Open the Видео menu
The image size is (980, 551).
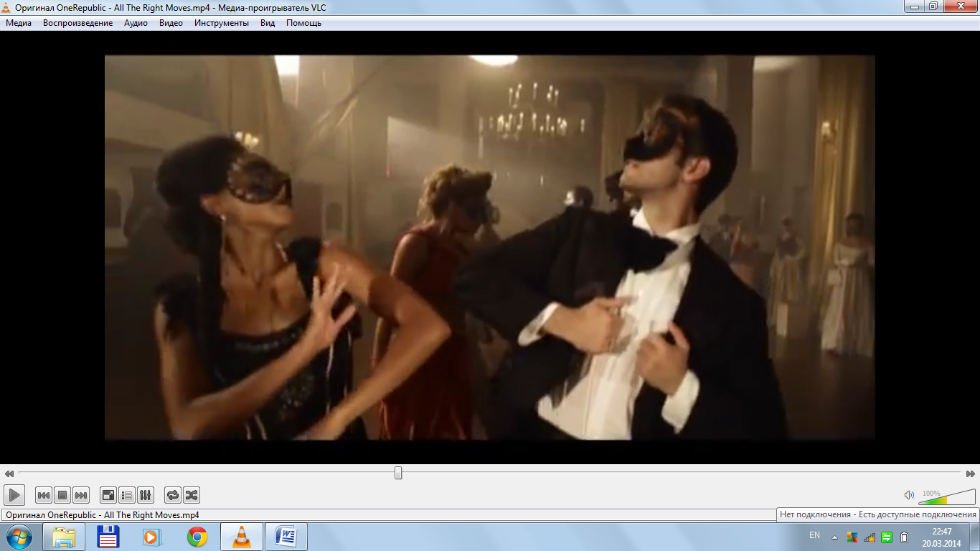coord(171,23)
